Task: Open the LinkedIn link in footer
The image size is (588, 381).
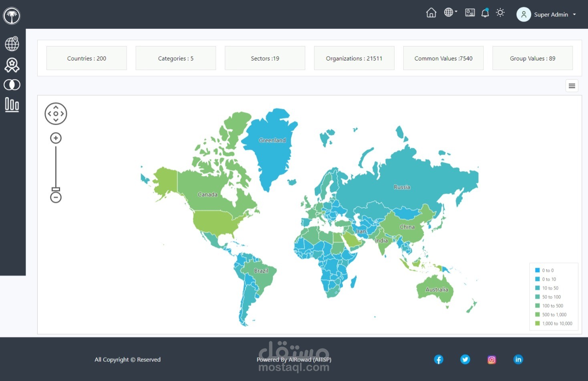Action: [518, 359]
